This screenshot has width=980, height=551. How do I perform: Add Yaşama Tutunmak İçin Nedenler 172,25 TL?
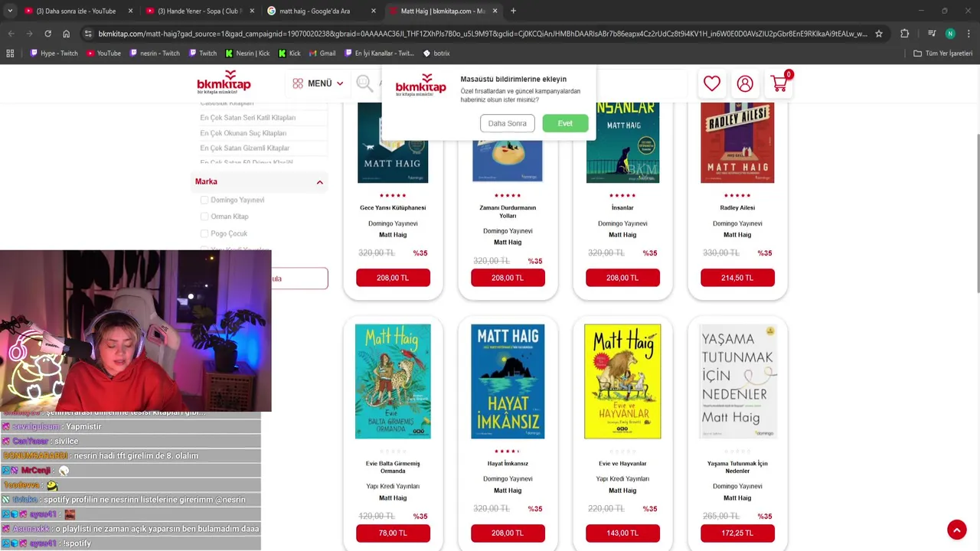pyautogui.click(x=737, y=533)
